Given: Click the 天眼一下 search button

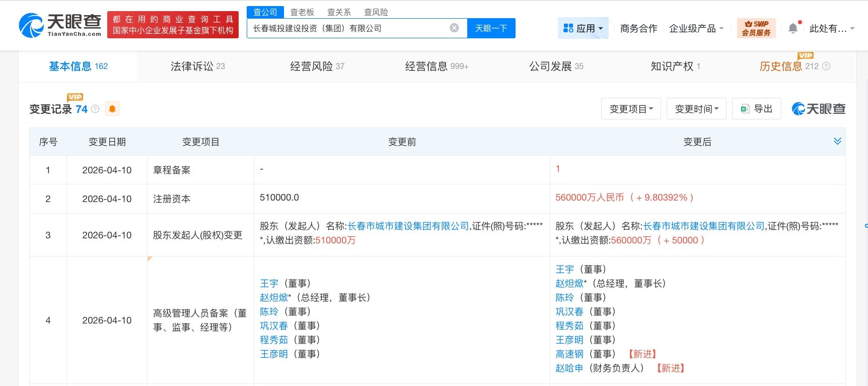Looking at the screenshot, I should (491, 28).
